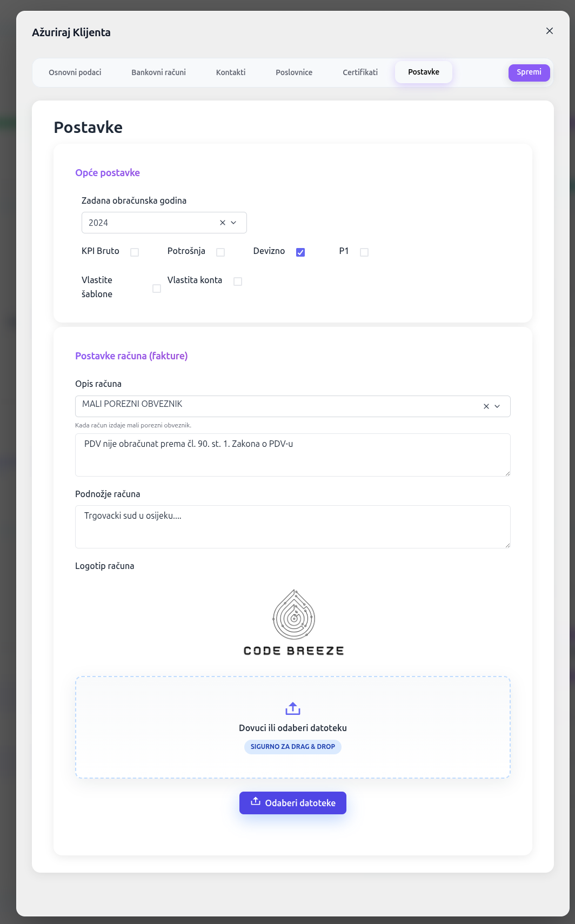
Task: Enable the Vlastite šablone checkbox
Action: (x=157, y=289)
